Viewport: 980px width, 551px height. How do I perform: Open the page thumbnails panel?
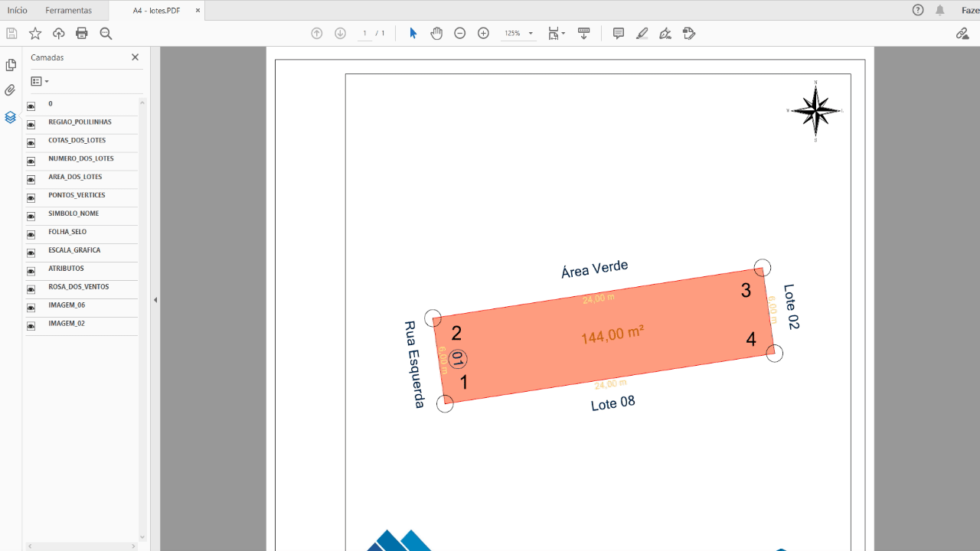point(11,65)
